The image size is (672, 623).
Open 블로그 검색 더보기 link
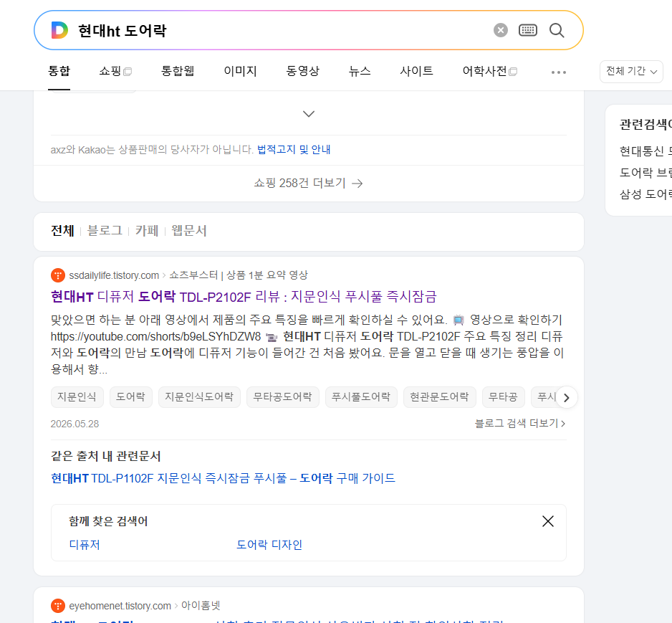tap(520, 424)
